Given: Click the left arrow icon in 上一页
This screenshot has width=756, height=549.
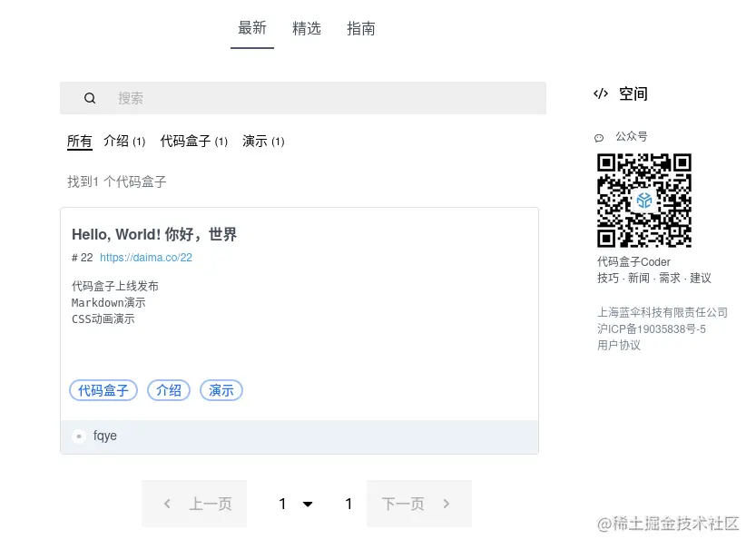Looking at the screenshot, I should click(x=167, y=503).
